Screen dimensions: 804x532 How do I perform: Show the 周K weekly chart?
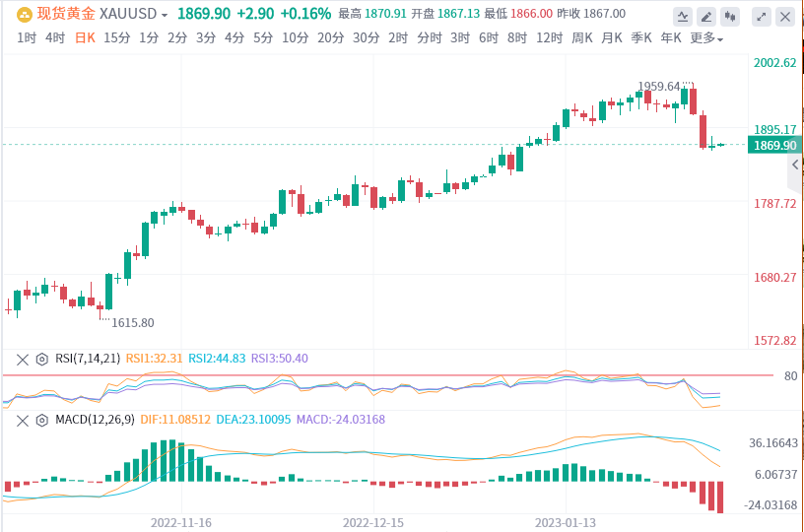(x=582, y=37)
